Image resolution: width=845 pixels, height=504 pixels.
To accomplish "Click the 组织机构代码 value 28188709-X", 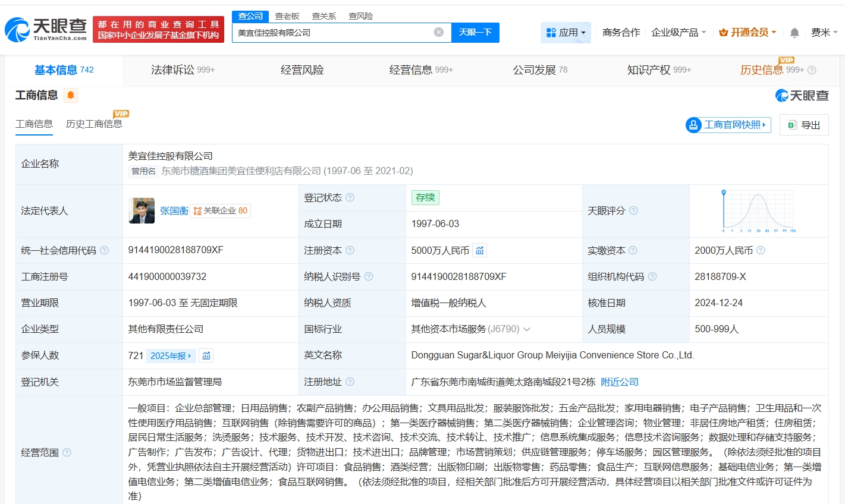I will (x=721, y=276).
